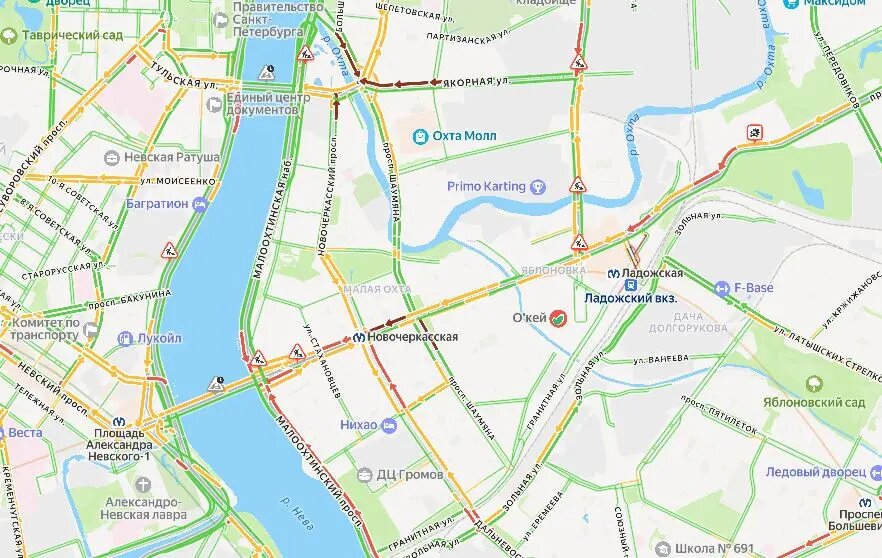Click the Ладожская metro station icon
The height and width of the screenshot is (558, 882).
click(613, 274)
